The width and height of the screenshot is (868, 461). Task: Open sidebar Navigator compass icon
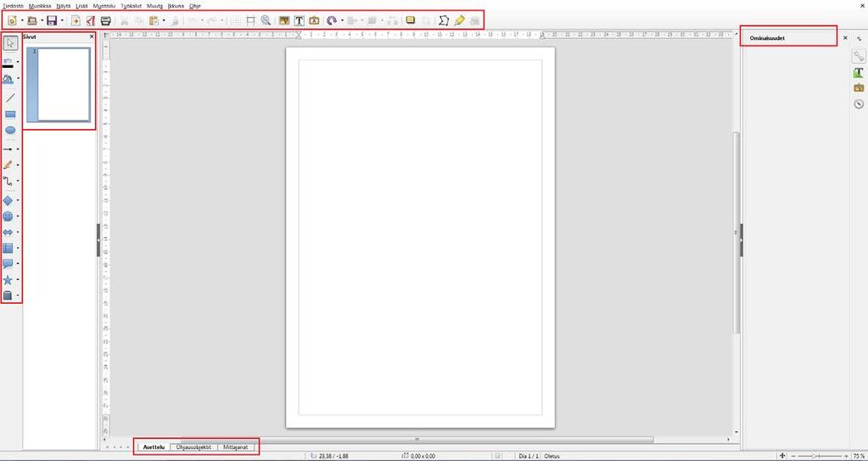[859, 104]
